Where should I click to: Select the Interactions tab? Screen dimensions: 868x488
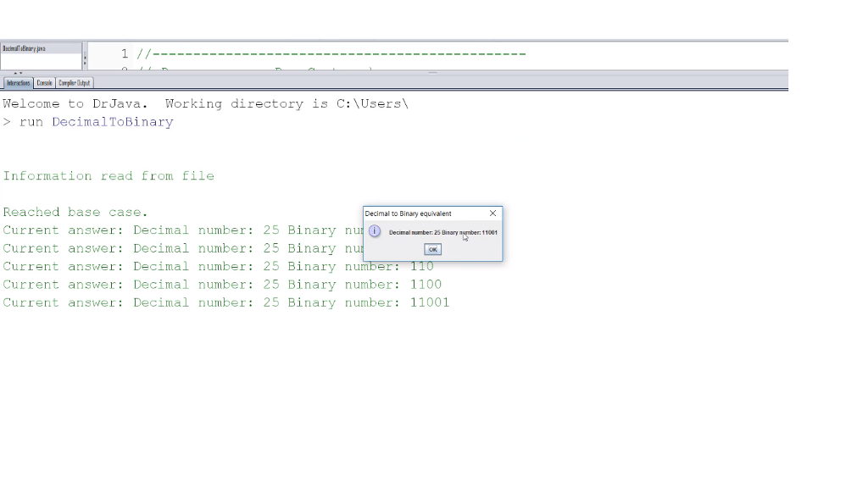[x=17, y=82]
